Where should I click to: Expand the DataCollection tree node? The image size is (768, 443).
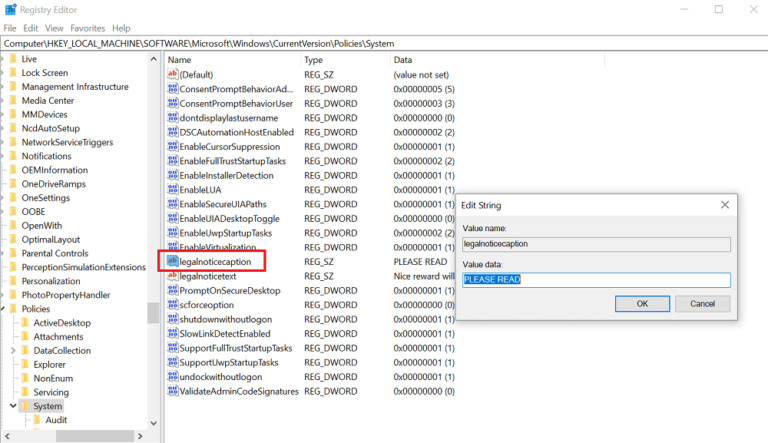tap(13, 351)
